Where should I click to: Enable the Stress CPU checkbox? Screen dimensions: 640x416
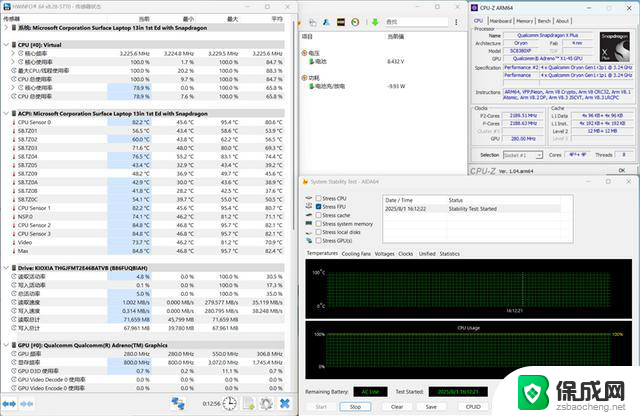click(x=318, y=198)
